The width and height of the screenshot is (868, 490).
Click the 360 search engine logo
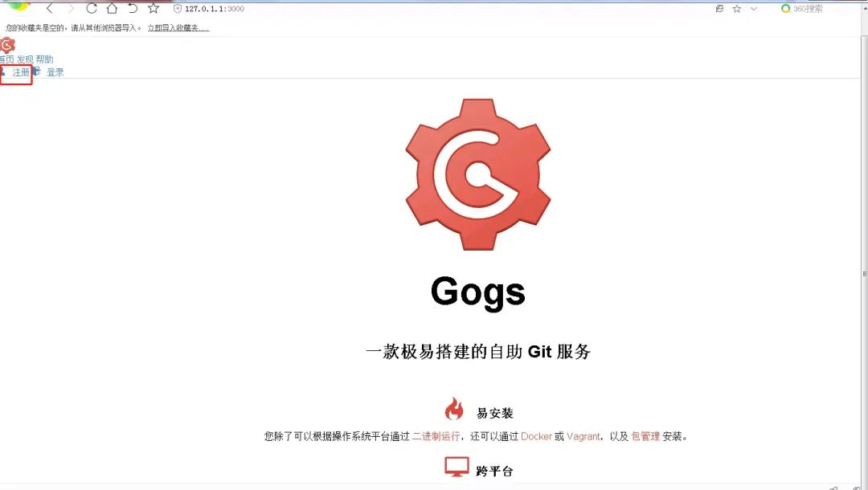(x=785, y=8)
